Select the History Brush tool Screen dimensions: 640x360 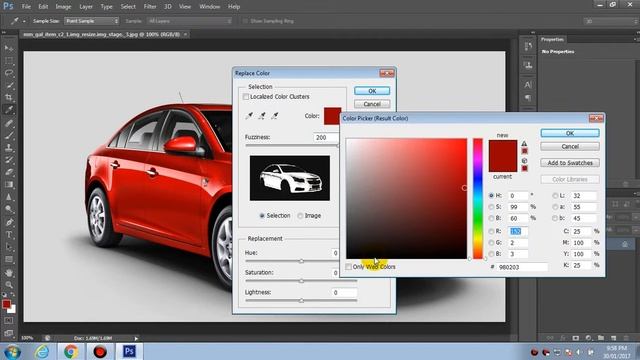9,160
